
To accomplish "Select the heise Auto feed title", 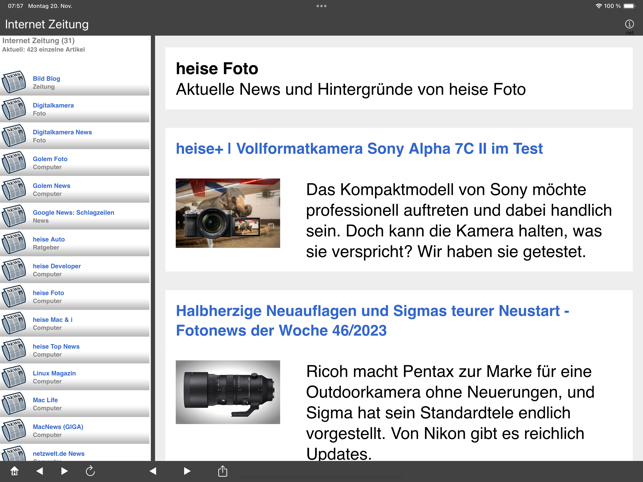I will point(49,239).
